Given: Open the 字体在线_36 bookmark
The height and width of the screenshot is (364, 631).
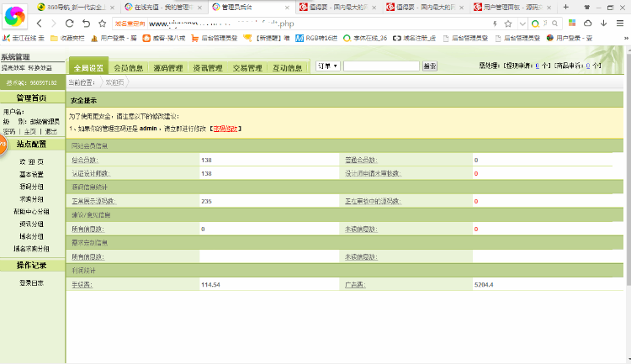Looking at the screenshot, I should click(365, 38).
